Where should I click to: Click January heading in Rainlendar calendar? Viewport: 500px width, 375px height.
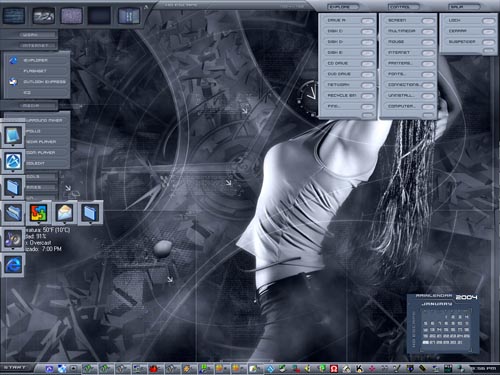tap(437, 304)
